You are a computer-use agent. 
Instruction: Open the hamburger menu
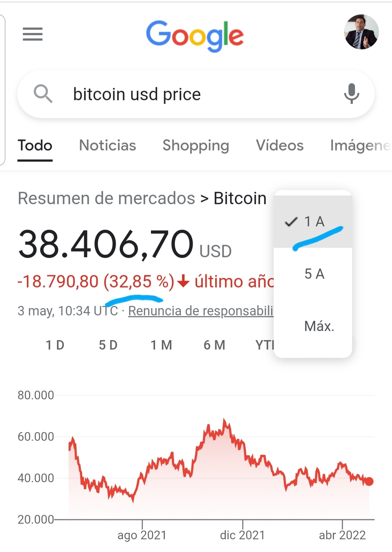pyautogui.click(x=33, y=34)
